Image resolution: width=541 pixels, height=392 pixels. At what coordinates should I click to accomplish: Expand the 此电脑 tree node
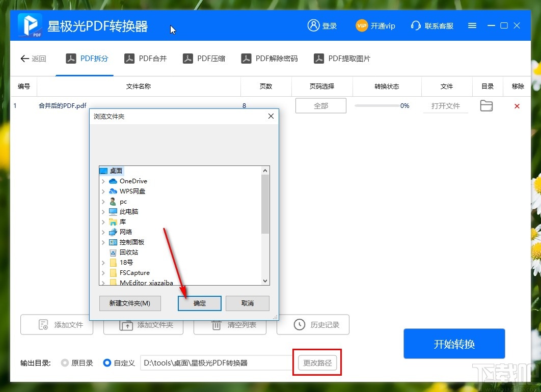click(x=103, y=211)
